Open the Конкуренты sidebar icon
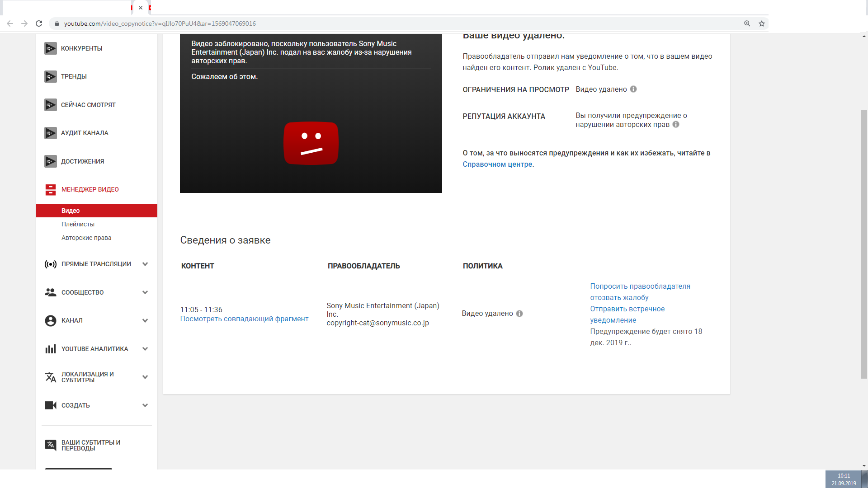This screenshot has width=868, height=488. [51, 48]
